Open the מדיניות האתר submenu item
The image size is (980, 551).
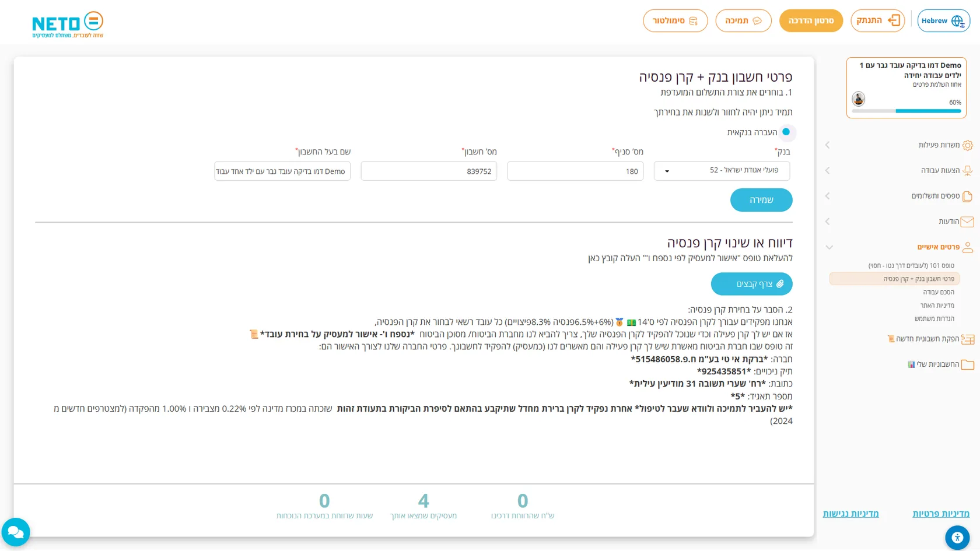tap(937, 306)
